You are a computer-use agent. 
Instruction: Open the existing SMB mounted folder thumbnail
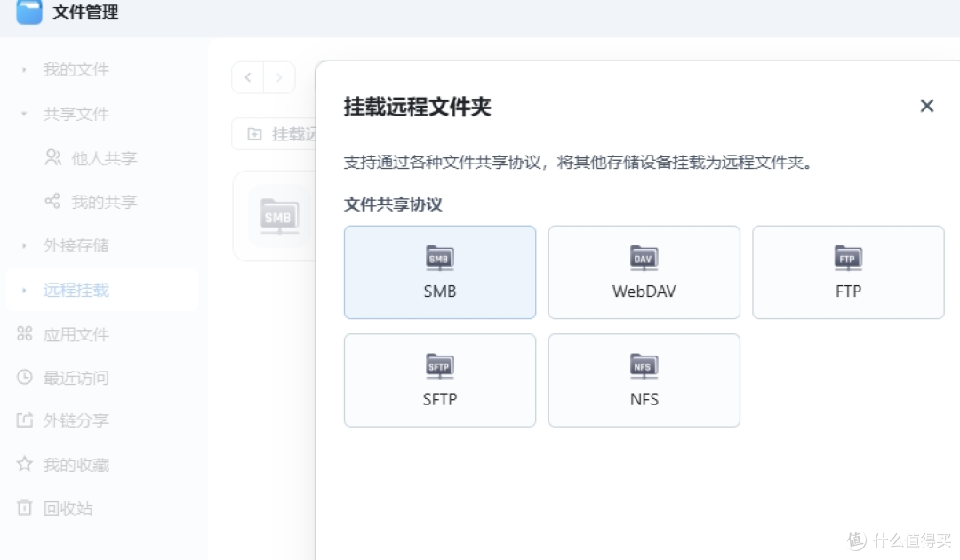(x=278, y=216)
